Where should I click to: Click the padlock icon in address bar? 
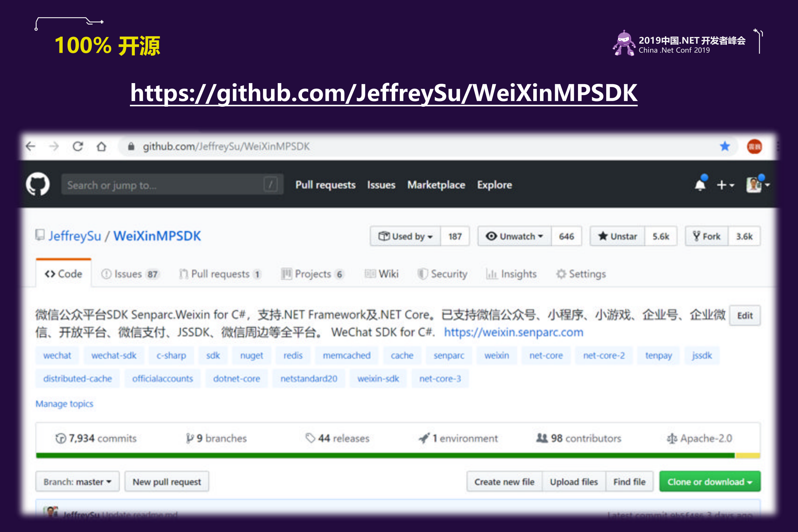point(131,146)
